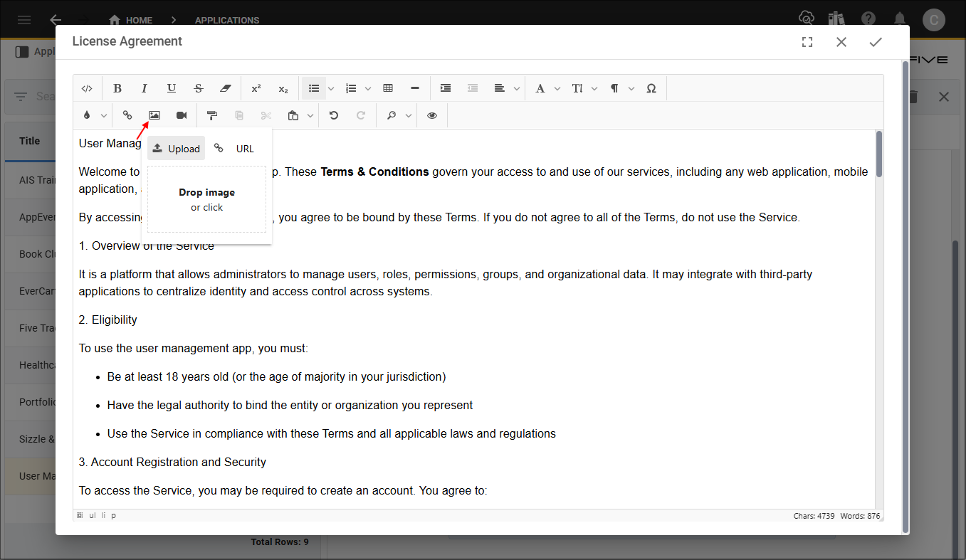Image resolution: width=966 pixels, height=560 pixels.
Task: Open the fill color drop icon
Action: tap(87, 115)
